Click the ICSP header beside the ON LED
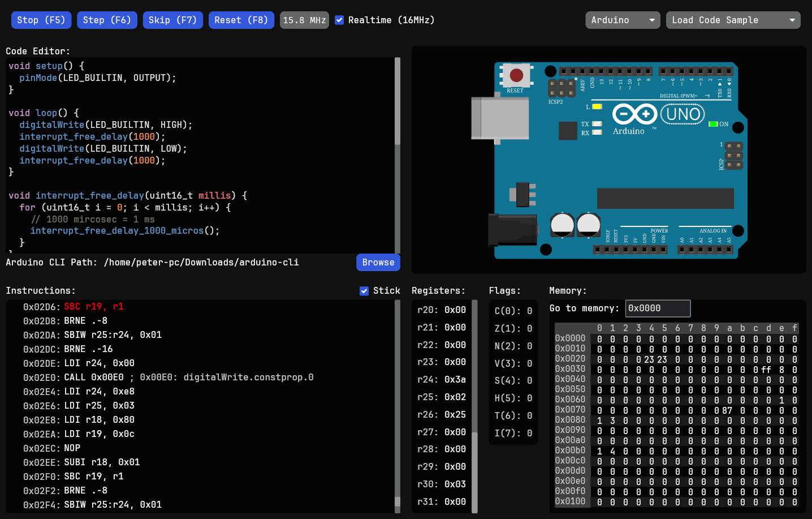 pyautogui.click(x=734, y=156)
